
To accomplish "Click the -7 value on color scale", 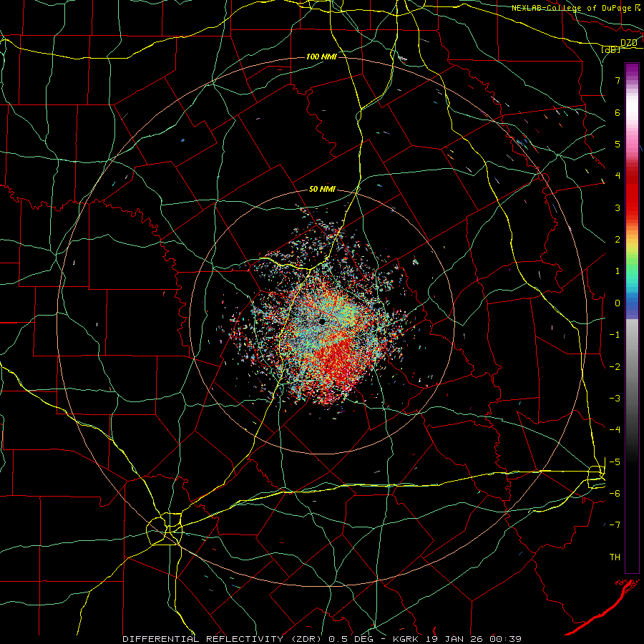I will tap(615, 525).
